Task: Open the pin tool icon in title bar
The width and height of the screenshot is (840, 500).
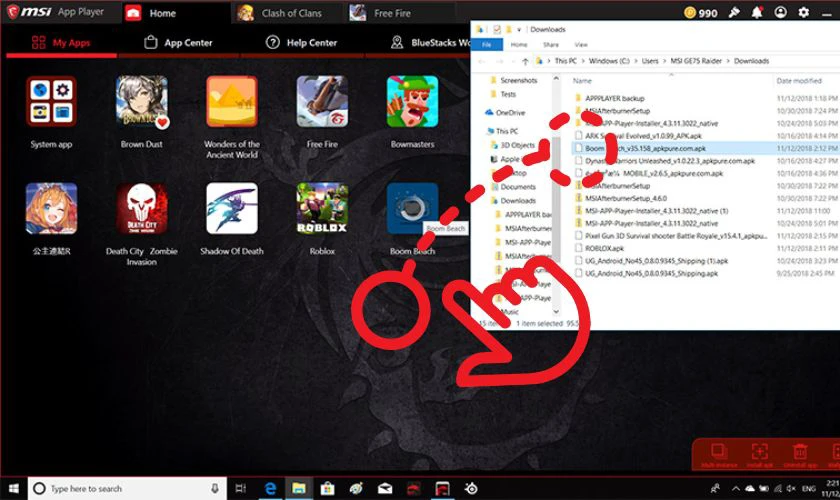Action: pyautogui.click(x=734, y=12)
